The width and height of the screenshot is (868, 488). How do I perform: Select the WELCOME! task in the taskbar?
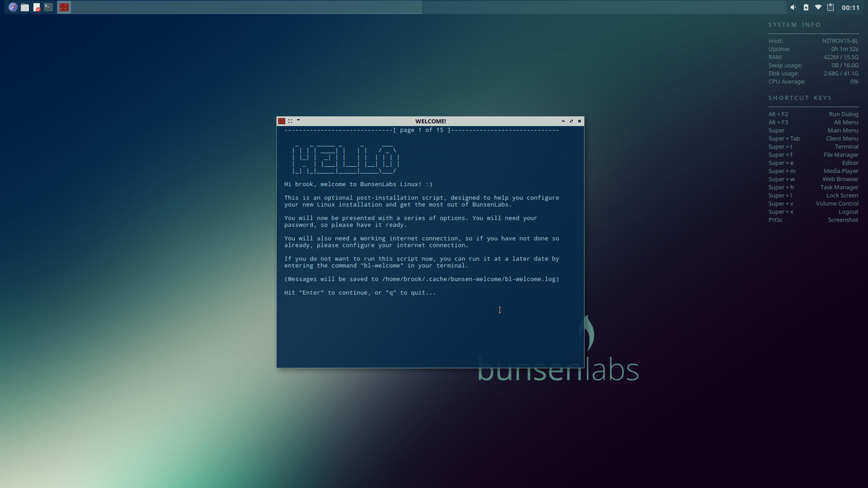click(64, 7)
